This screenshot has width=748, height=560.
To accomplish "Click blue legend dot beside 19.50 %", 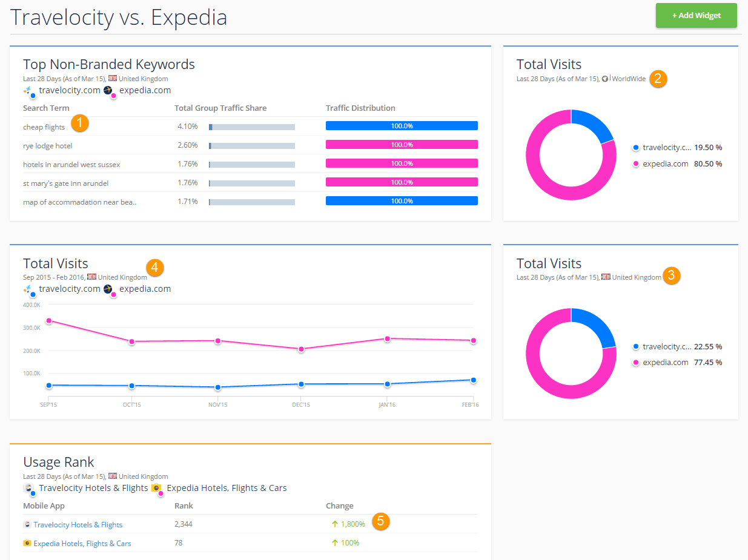I will coord(635,148).
